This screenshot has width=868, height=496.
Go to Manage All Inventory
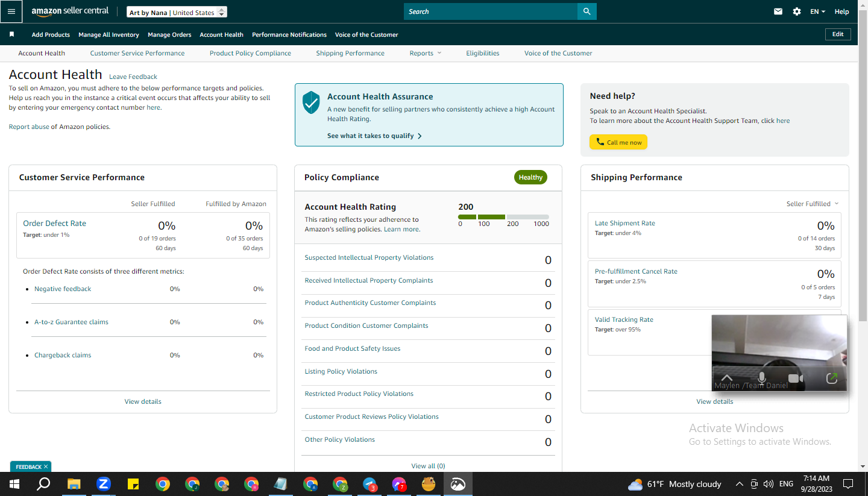tap(108, 34)
